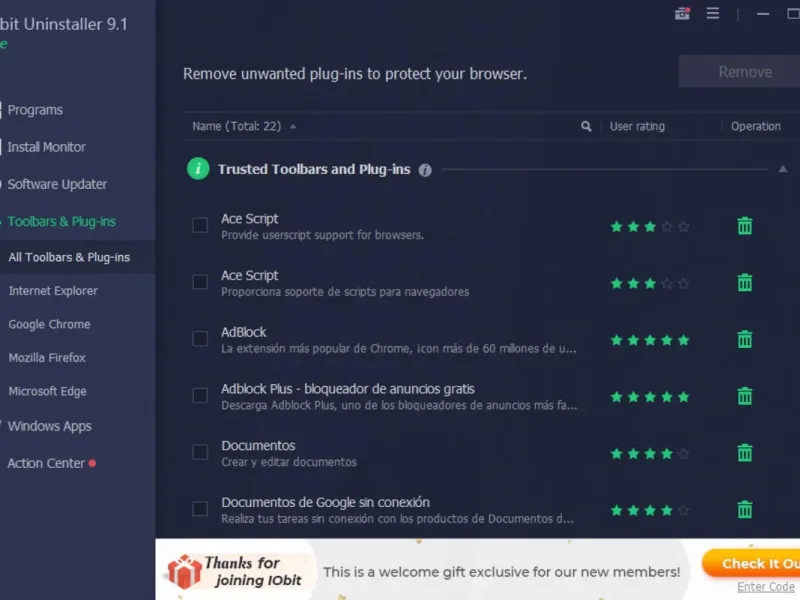800x600 pixels.
Task: Open the Programs section
Action: point(35,110)
